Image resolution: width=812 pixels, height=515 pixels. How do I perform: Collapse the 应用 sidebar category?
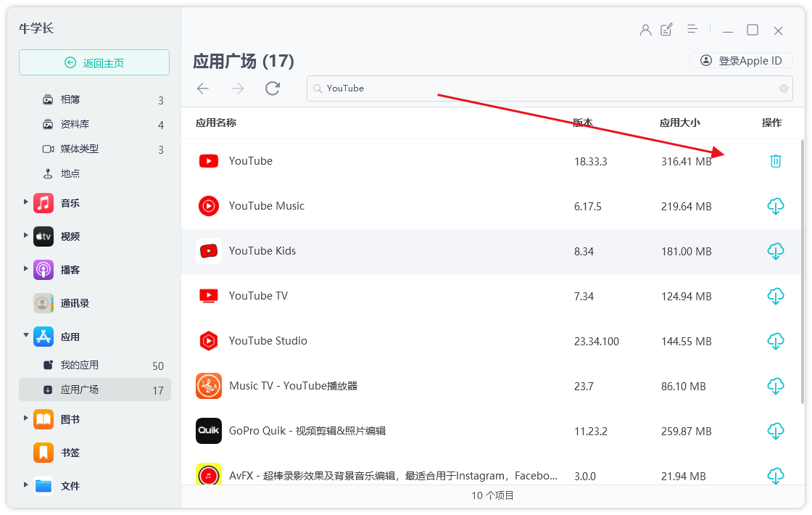[26, 337]
